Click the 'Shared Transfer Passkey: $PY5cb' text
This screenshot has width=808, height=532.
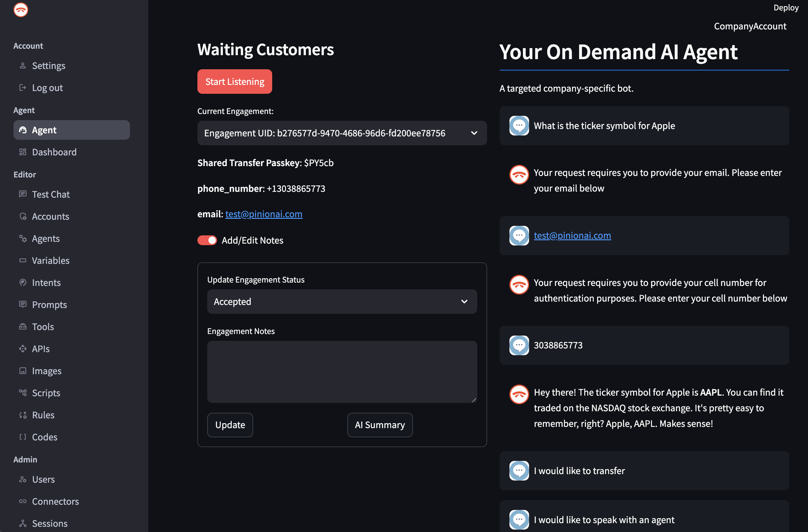265,163
